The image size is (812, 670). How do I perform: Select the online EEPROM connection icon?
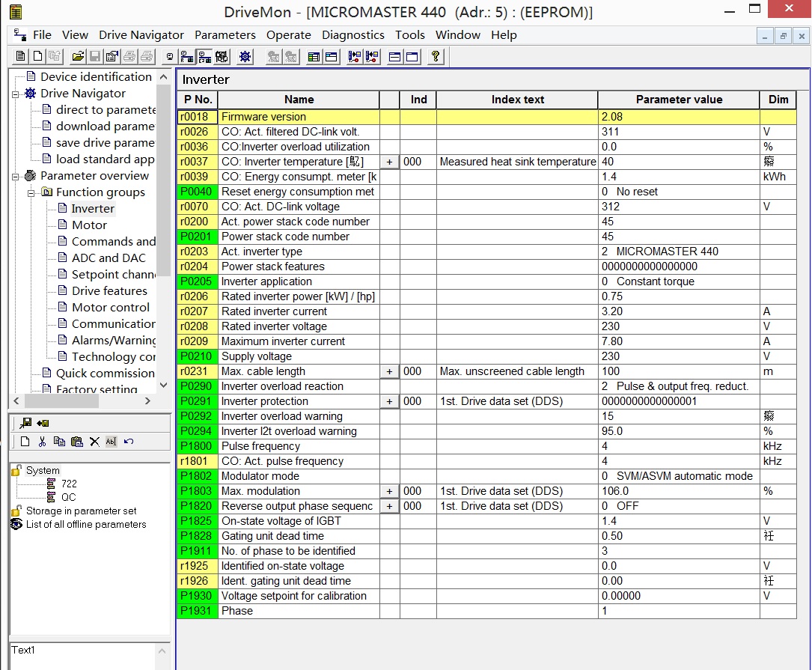tap(204, 56)
